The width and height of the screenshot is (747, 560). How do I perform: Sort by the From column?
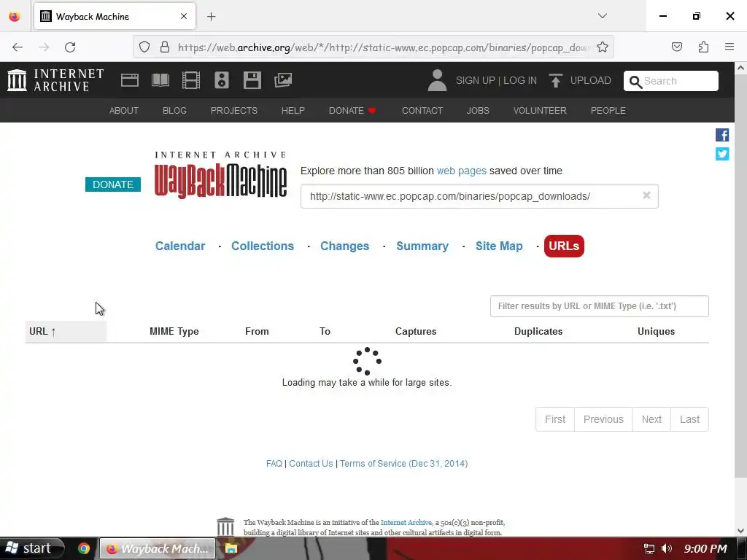click(257, 332)
